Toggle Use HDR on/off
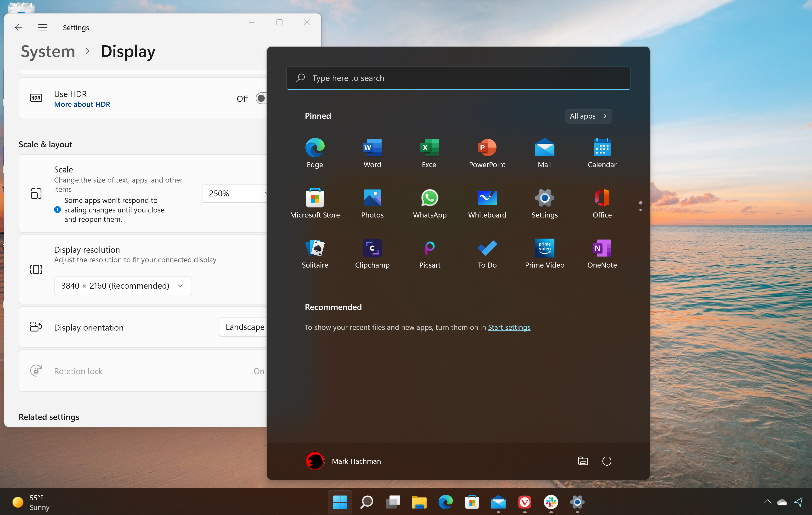The height and width of the screenshot is (515, 812). point(262,98)
